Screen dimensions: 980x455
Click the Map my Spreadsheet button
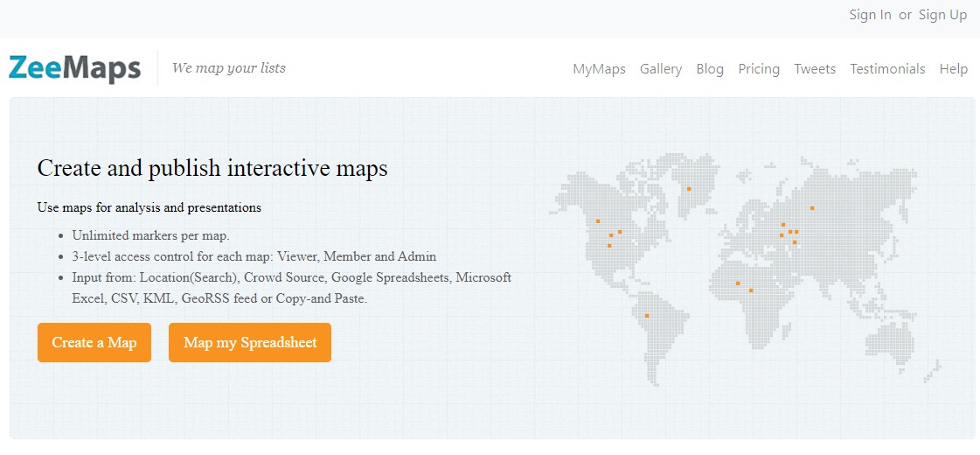point(250,342)
